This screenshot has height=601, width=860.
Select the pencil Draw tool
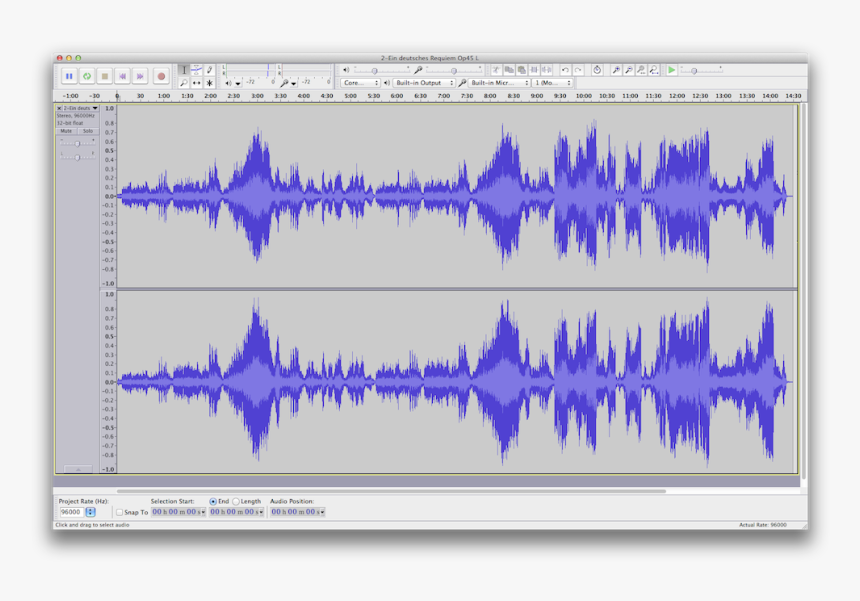tap(210, 70)
